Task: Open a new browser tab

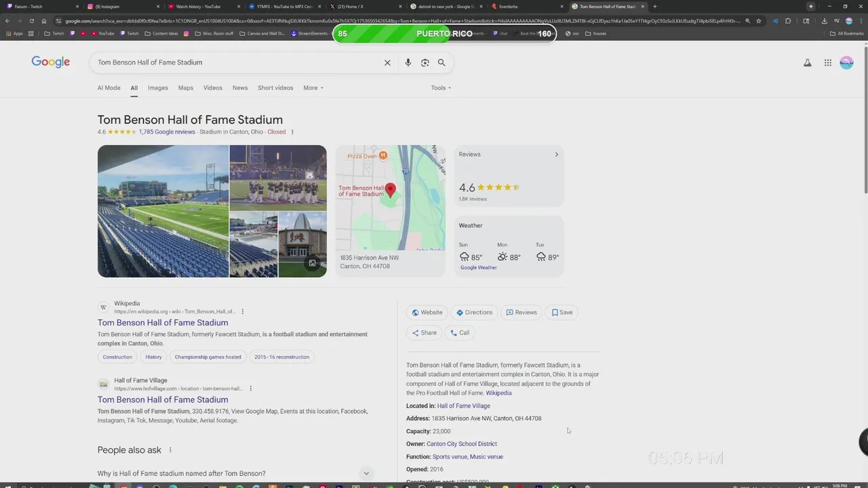Action: pyautogui.click(x=654, y=7)
